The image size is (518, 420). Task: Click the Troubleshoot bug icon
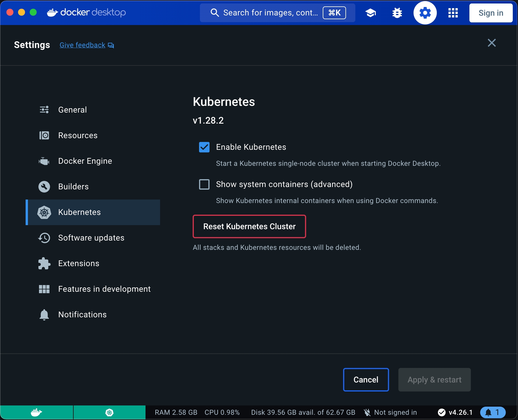point(397,13)
